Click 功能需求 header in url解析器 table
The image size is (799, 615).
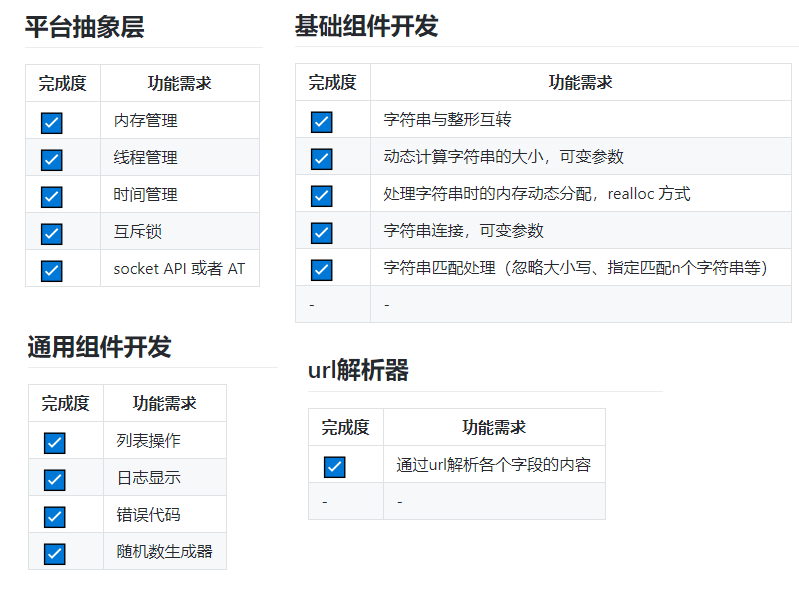[494, 427]
